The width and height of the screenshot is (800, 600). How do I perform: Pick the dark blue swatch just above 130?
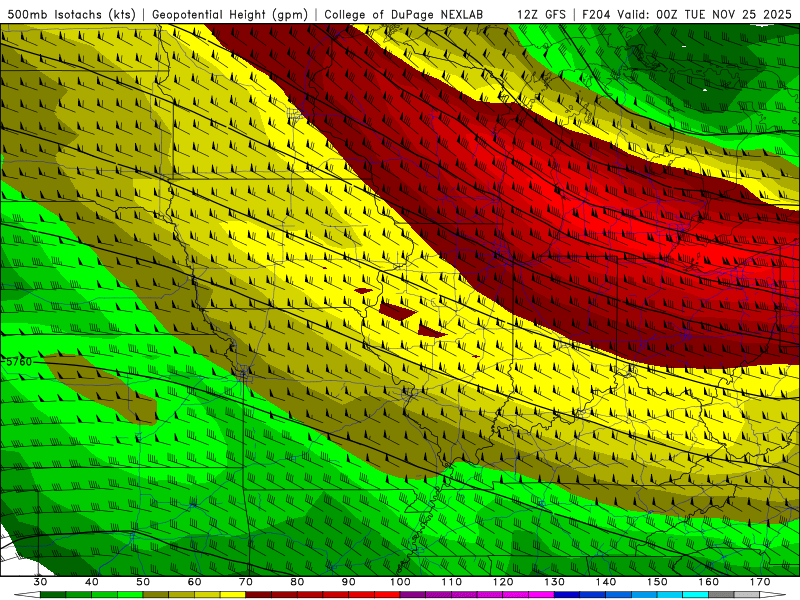point(567,595)
